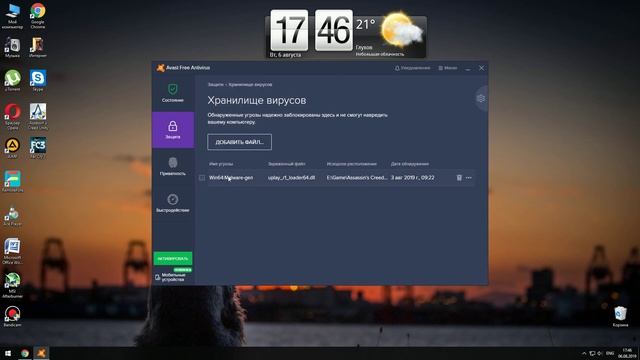
Task: Click the Защита breadcrumb link
Action: pos(216,84)
